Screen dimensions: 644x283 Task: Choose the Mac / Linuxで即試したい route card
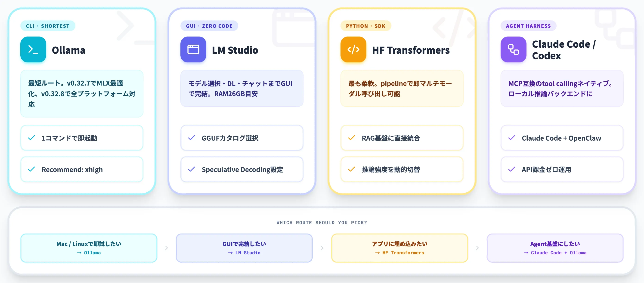click(x=89, y=248)
